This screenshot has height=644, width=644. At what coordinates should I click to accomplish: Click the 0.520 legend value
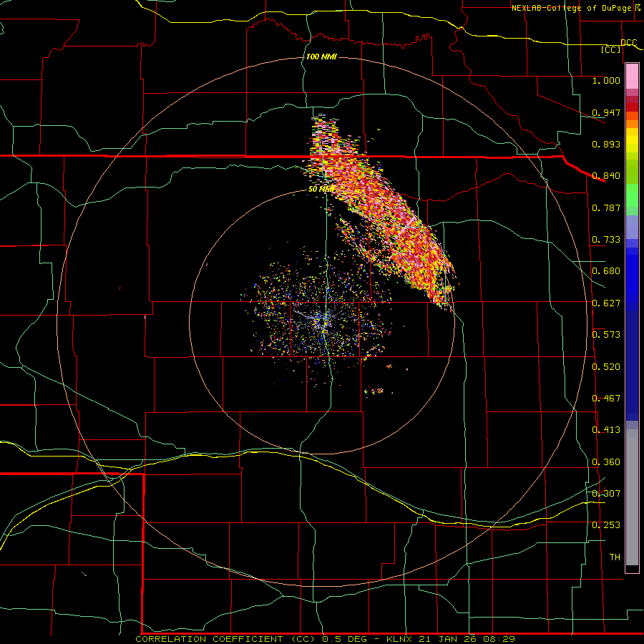coord(606,367)
